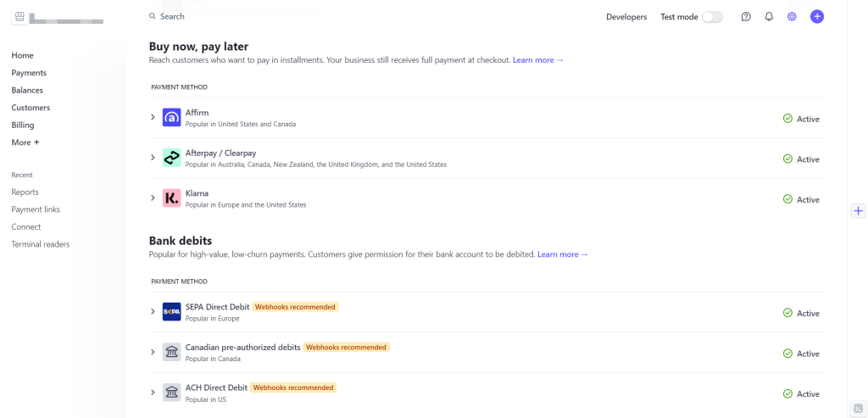Open recent Terminal readers page
This screenshot has width=868, height=418.
pyautogui.click(x=41, y=244)
